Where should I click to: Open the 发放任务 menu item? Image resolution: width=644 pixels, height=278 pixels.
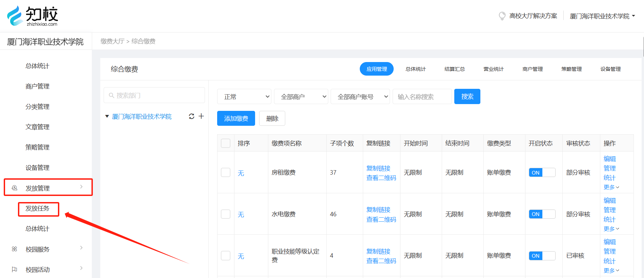coord(38,209)
